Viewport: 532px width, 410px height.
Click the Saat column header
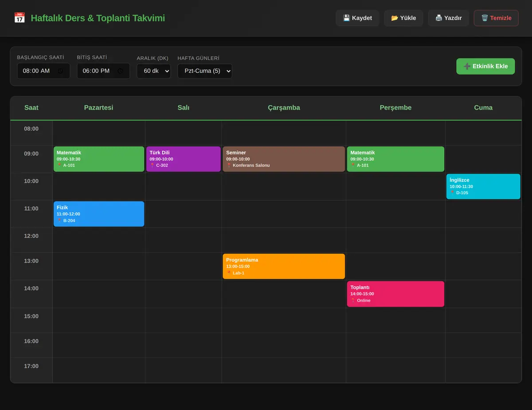[31, 108]
